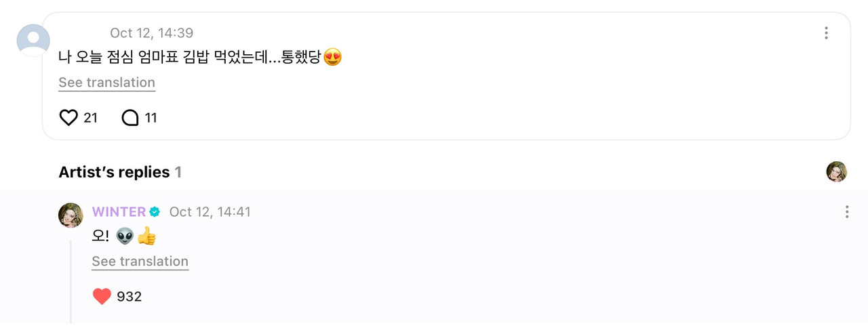Click the 932 likes count on reply
This screenshot has width=868, height=332.
[x=129, y=296]
